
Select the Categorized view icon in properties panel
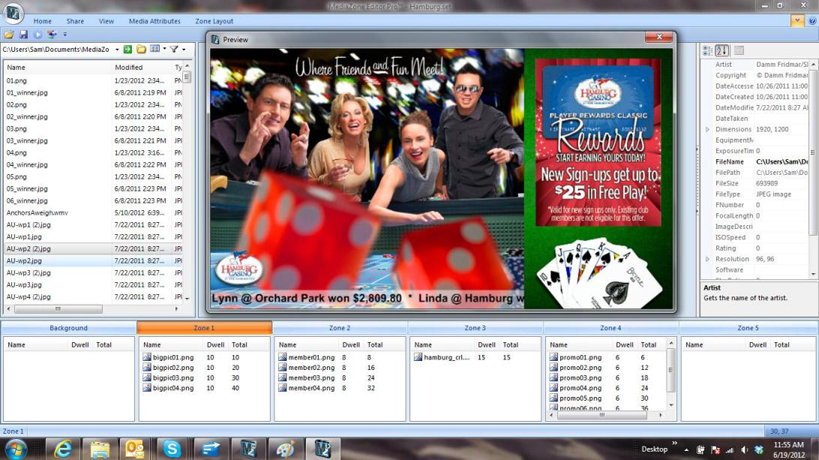point(707,50)
